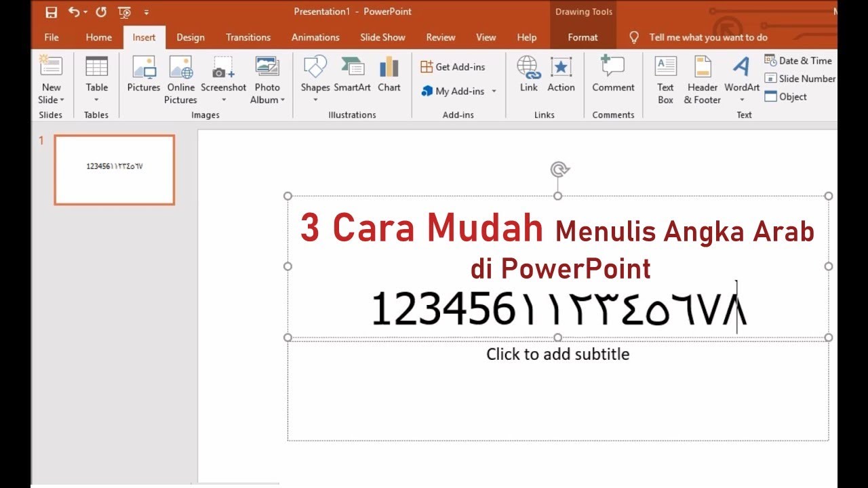
Task: Click Get Add-ins button
Action: point(453,66)
